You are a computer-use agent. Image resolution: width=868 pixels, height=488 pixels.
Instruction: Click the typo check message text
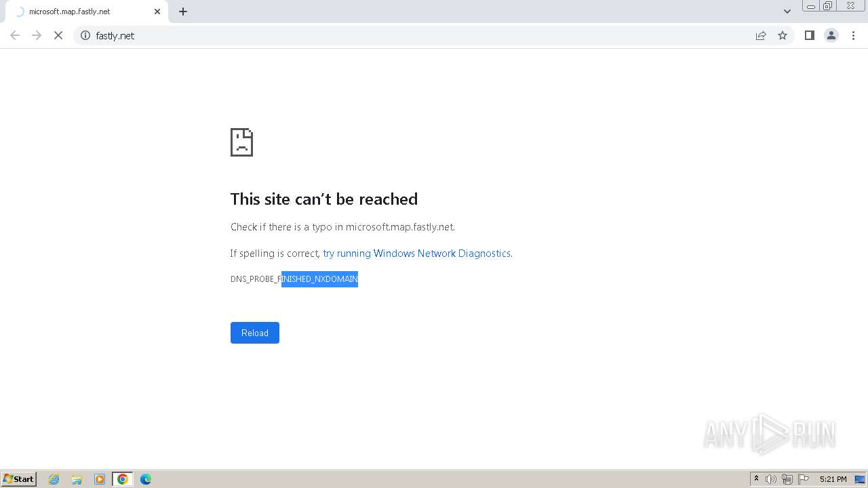click(342, 227)
